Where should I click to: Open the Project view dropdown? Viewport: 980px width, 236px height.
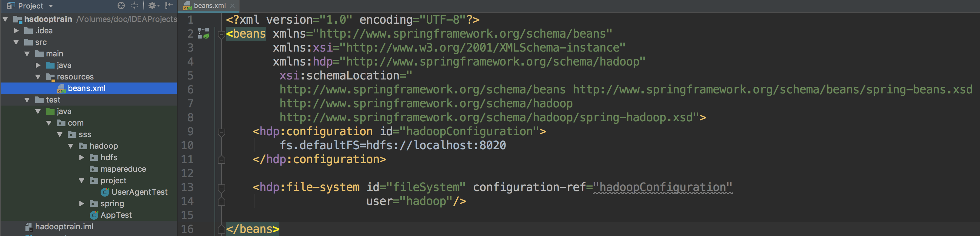click(x=51, y=6)
